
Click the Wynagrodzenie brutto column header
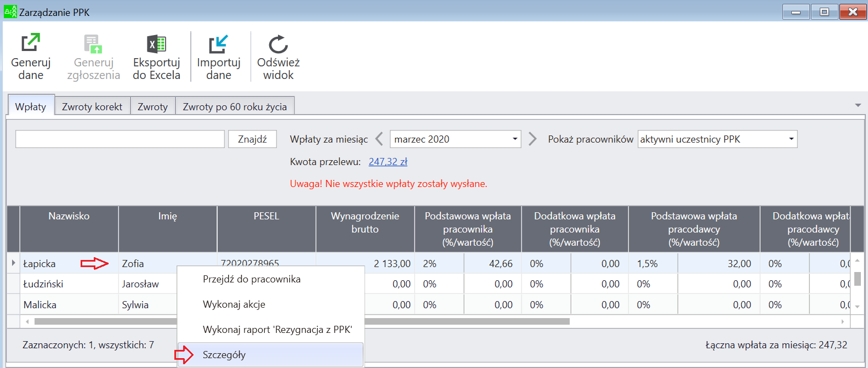[x=365, y=229]
